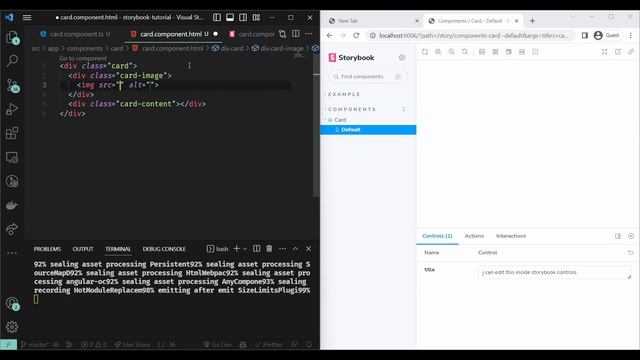The height and width of the screenshot is (360, 640).
Task: Edit the title control text field
Action: [x=554, y=272]
